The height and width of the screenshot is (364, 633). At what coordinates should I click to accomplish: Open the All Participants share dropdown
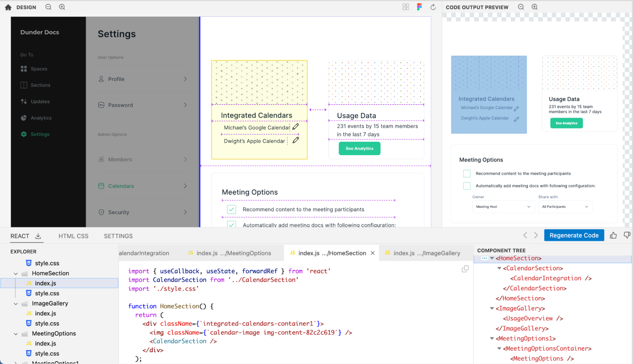pos(565,207)
